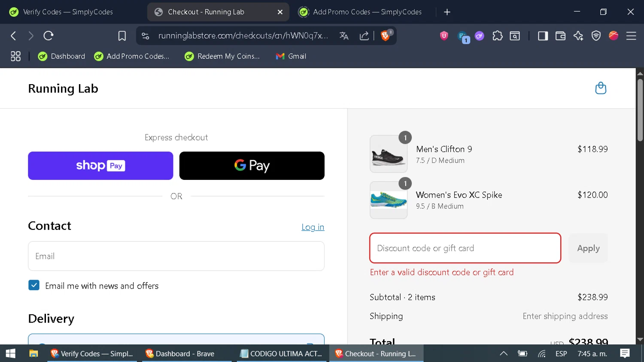Screen dimensions: 644x362
Task: Click the Enter shipping address text
Action: click(x=565, y=316)
